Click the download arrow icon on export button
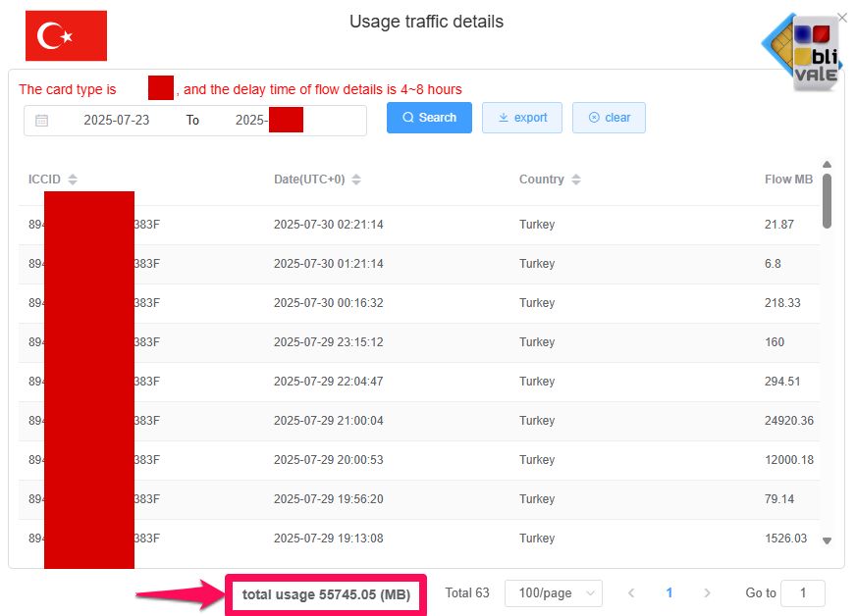 [503, 117]
